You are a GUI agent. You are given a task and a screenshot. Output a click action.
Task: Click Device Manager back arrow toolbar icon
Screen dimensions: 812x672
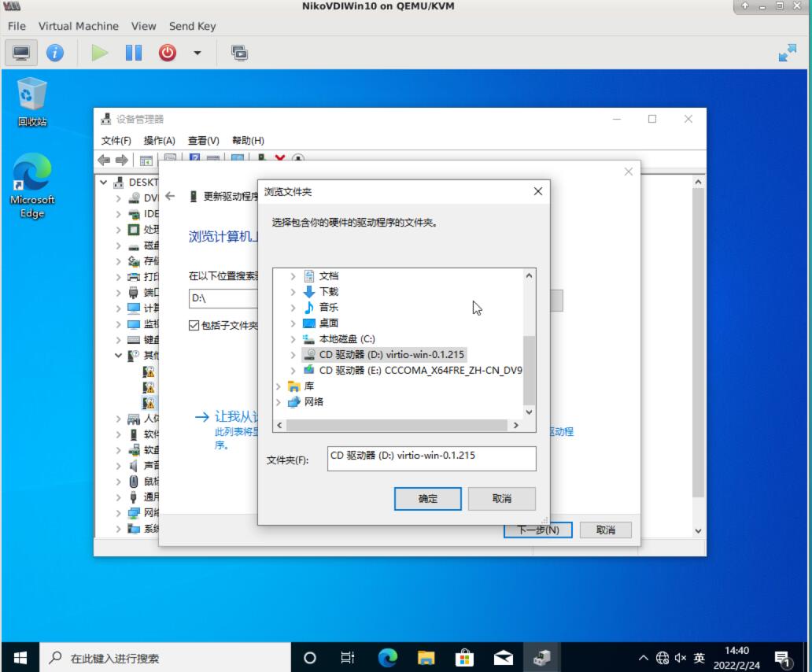point(104,160)
